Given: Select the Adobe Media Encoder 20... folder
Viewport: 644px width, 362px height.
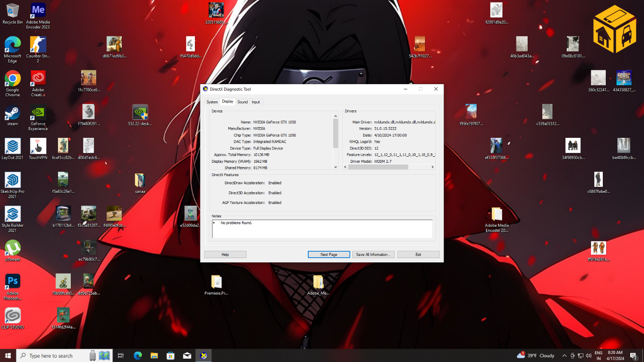Looking at the screenshot, I should pos(497,219).
